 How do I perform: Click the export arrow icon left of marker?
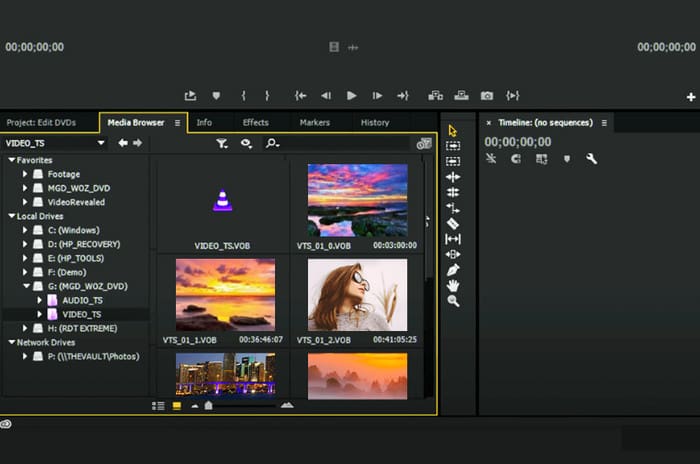190,96
